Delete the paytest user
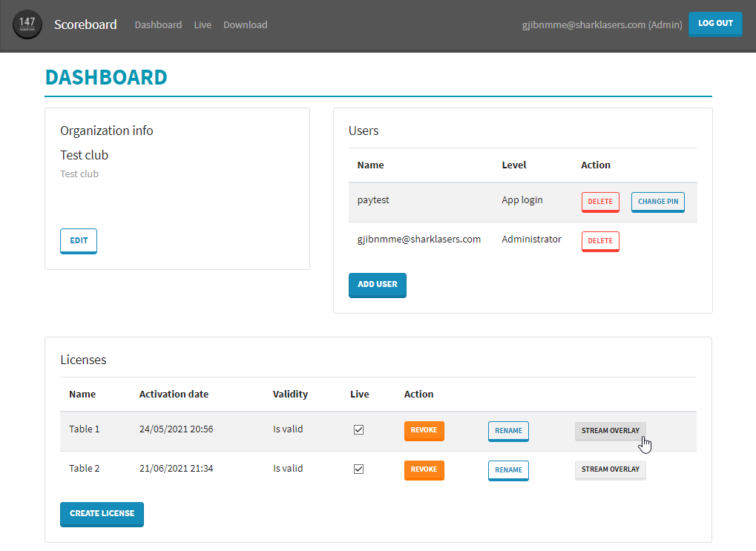Image resolution: width=756 pixels, height=551 pixels. click(600, 202)
